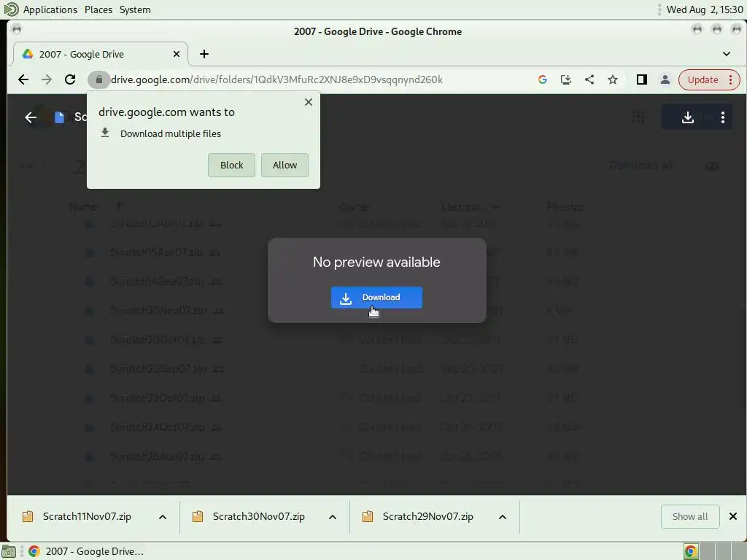The width and height of the screenshot is (747, 560).
Task: Expand options for Scratch29Nov07.zip download
Action: 502,517
